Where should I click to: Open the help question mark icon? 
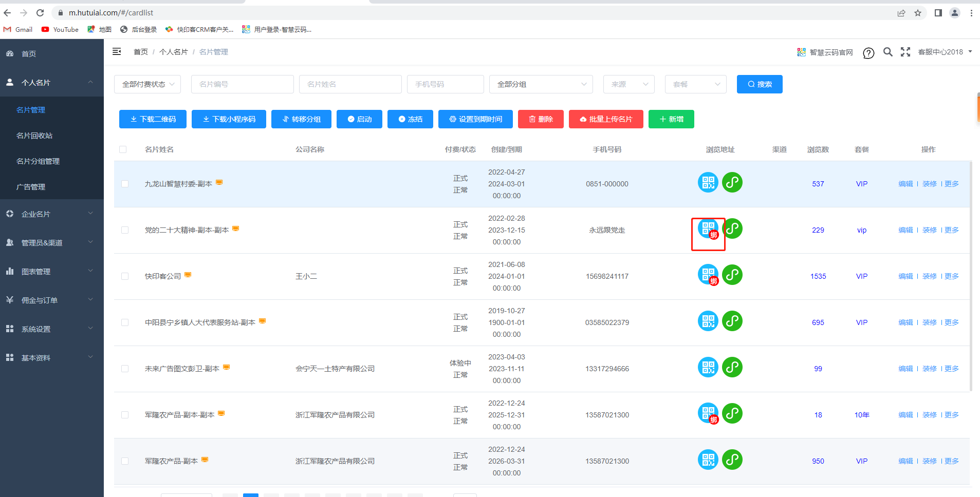pos(868,52)
